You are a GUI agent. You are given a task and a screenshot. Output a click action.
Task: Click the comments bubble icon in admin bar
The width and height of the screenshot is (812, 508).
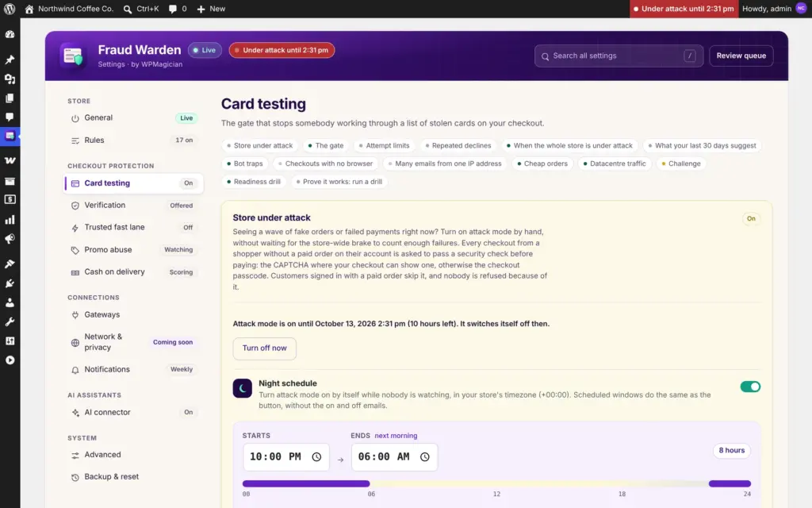[x=172, y=9]
